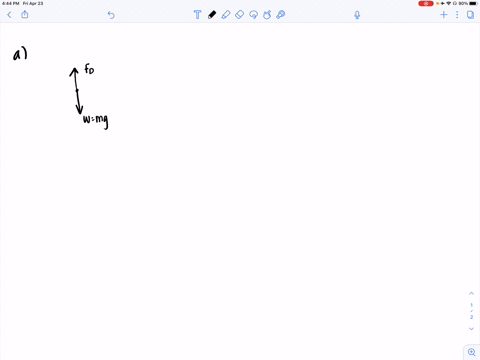
Task: Open the plus insert media menu
Action: pyautogui.click(x=444, y=14)
